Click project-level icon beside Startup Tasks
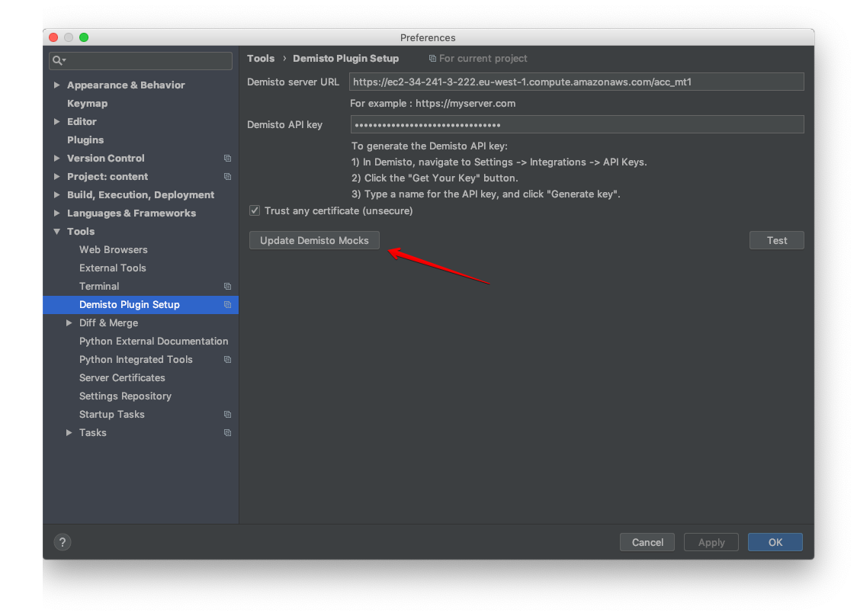 [227, 414]
